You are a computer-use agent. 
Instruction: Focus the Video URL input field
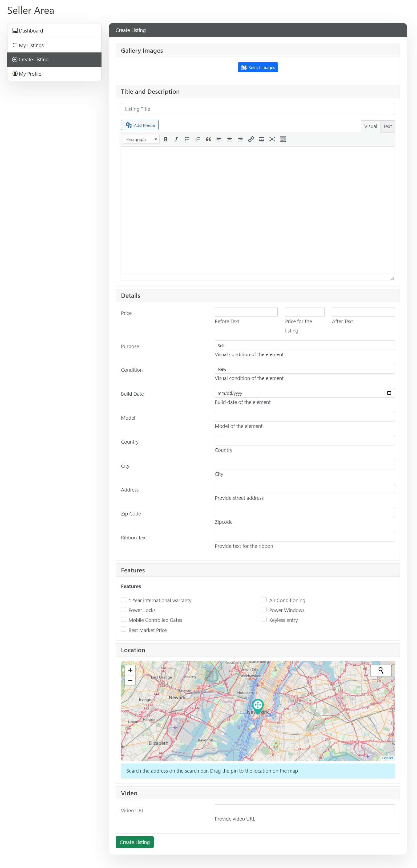(x=305, y=809)
